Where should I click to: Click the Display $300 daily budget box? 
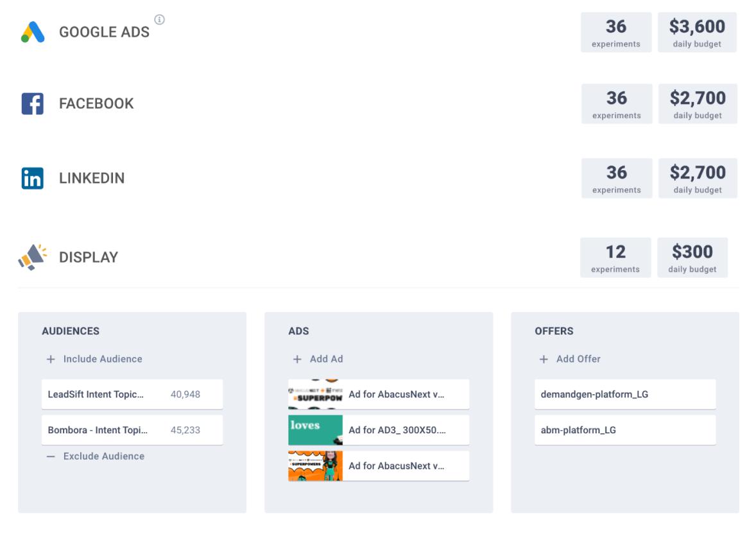(692, 257)
